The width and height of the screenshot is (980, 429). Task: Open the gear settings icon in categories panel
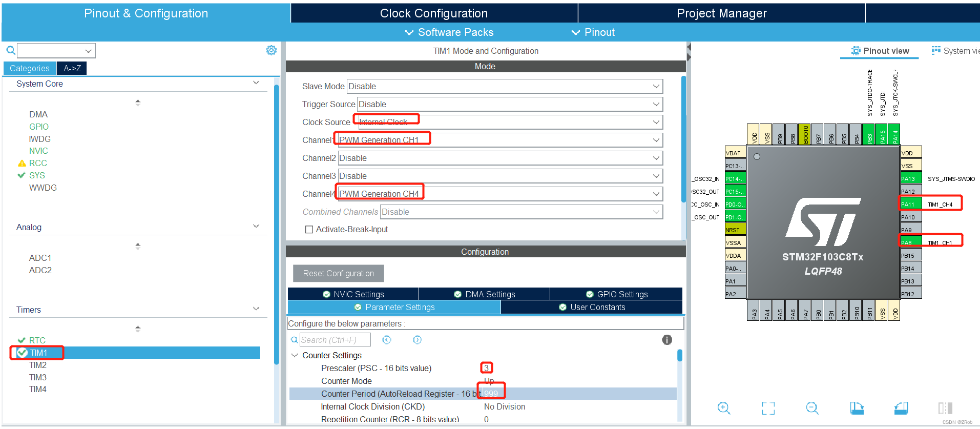tap(272, 50)
